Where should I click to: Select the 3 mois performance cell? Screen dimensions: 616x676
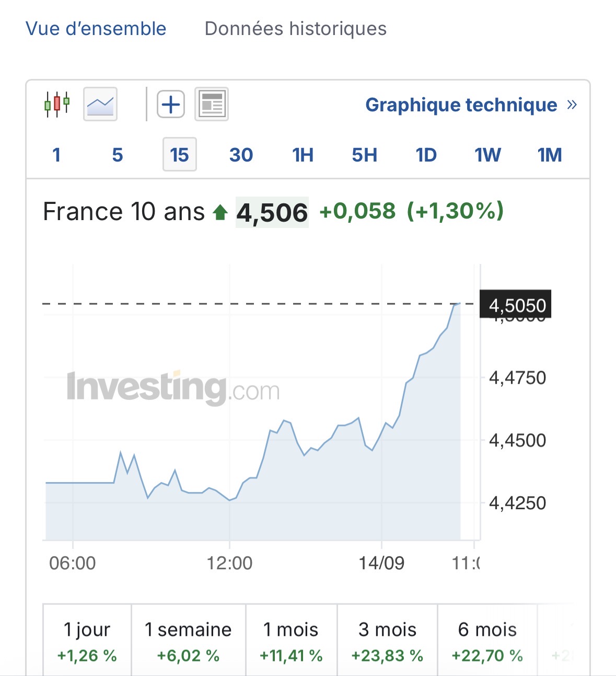pos(387,640)
